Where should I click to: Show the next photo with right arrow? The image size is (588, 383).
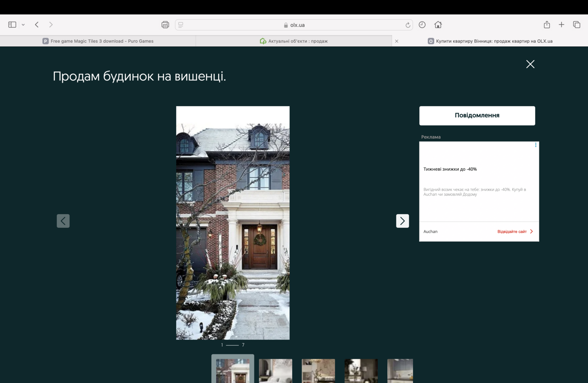point(402,221)
